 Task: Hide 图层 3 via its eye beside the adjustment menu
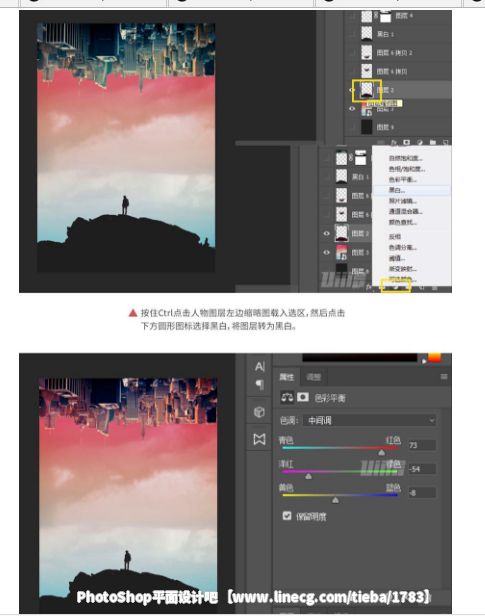(326, 252)
